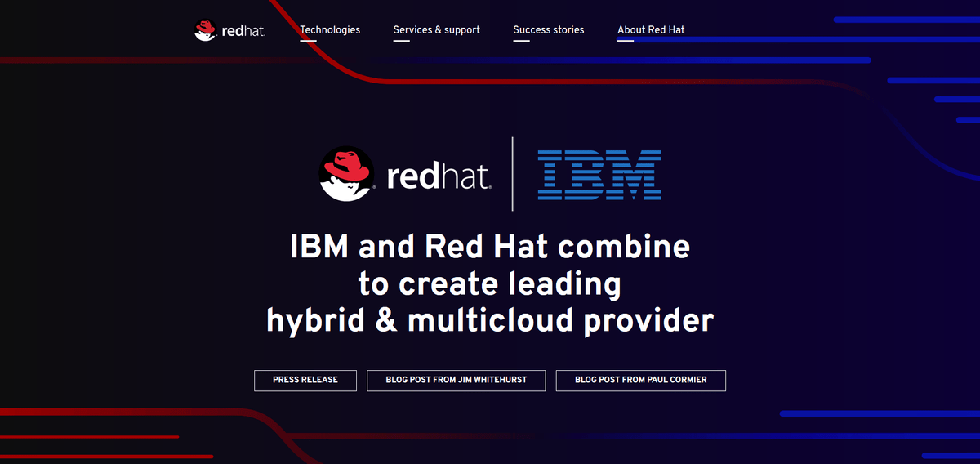Read the blog post from Paul Cormier
Image resolution: width=980 pixels, height=464 pixels.
pyautogui.click(x=641, y=381)
